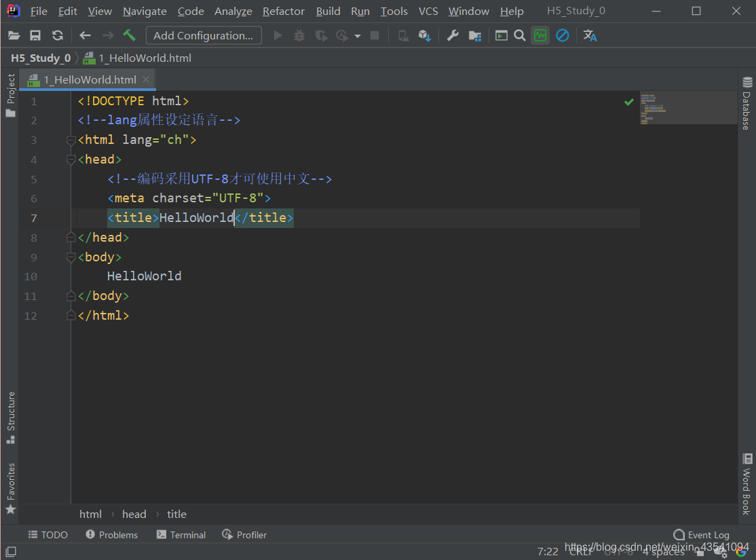Toggle the Project tool window
756x560 pixels.
(11, 95)
